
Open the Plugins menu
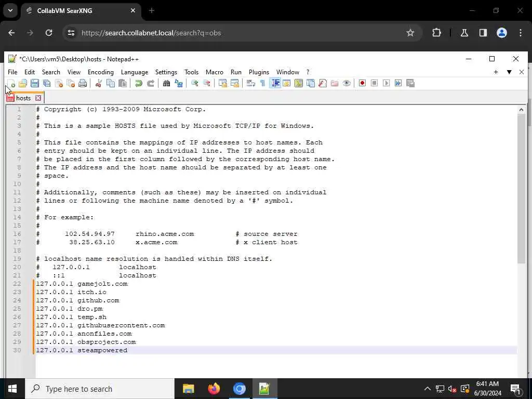point(259,72)
